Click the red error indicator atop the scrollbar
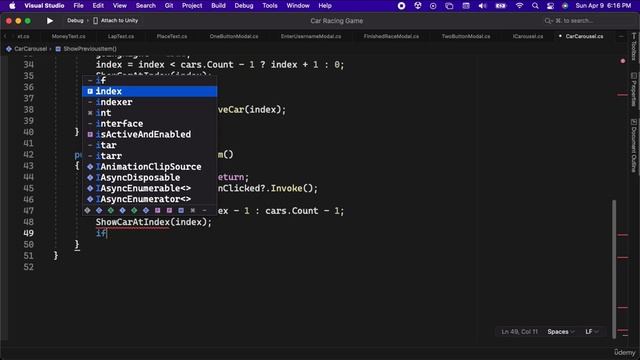This screenshot has height=360, width=640. (623, 61)
